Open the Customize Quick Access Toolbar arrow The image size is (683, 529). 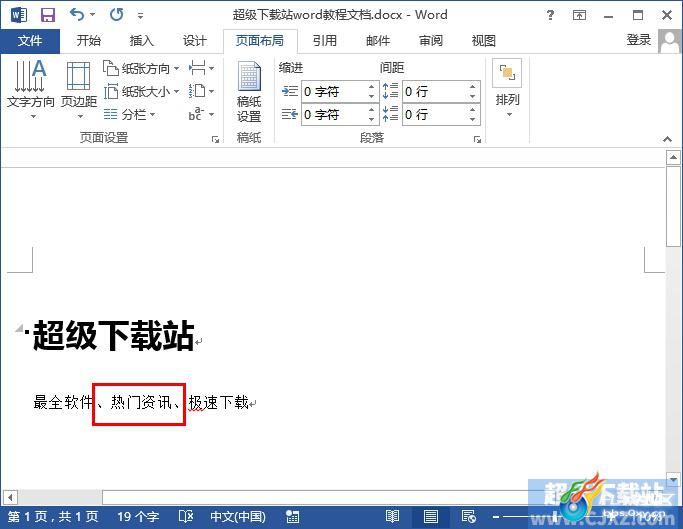(x=140, y=16)
